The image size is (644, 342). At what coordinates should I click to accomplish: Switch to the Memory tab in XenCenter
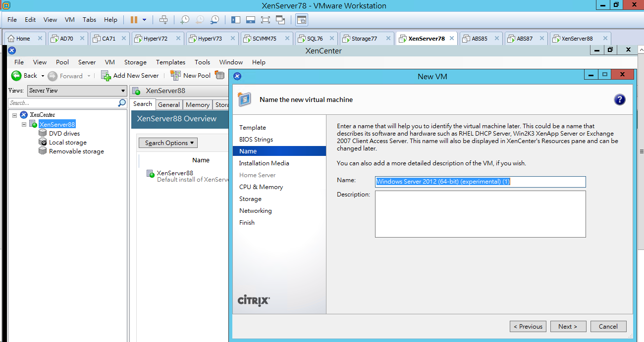[x=198, y=104]
